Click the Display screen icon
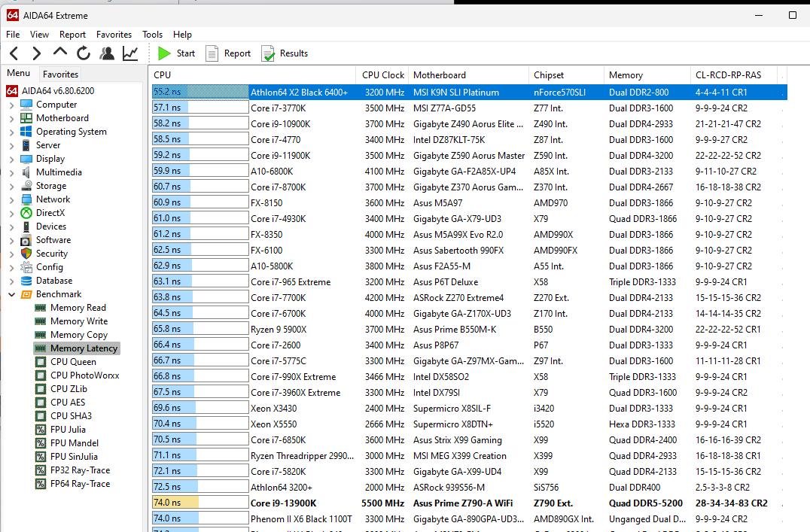This screenshot has height=532, width=810. [26, 159]
